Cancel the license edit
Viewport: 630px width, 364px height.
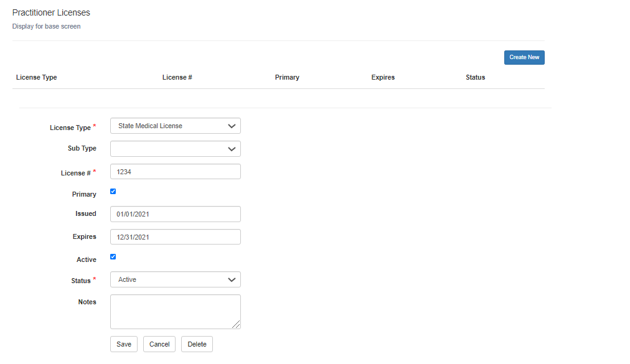pos(159,344)
